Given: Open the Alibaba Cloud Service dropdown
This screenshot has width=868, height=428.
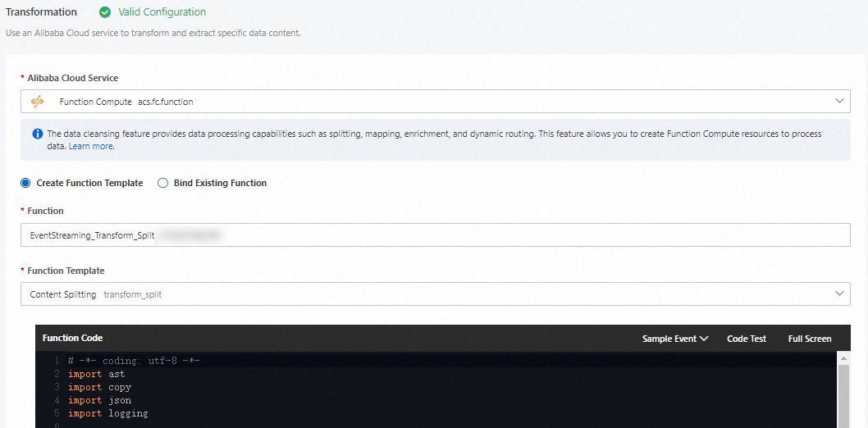Looking at the screenshot, I should click(x=435, y=101).
